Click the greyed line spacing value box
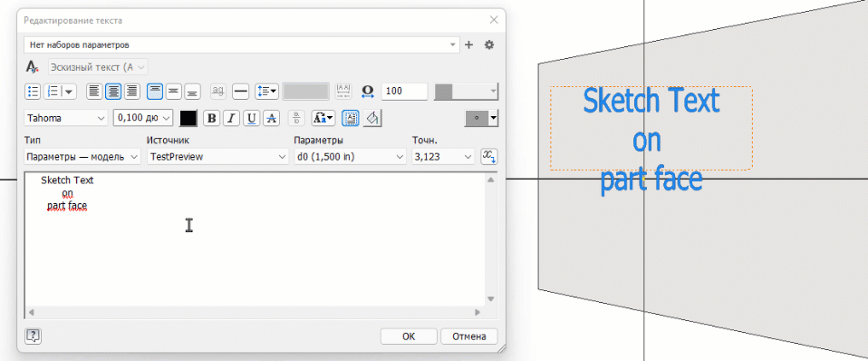 click(306, 92)
